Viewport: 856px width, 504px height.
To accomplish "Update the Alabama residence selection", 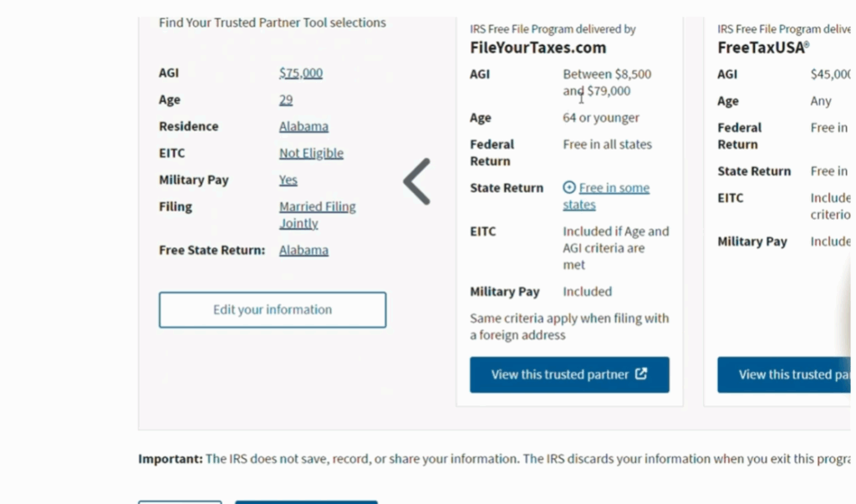I will pos(303,126).
